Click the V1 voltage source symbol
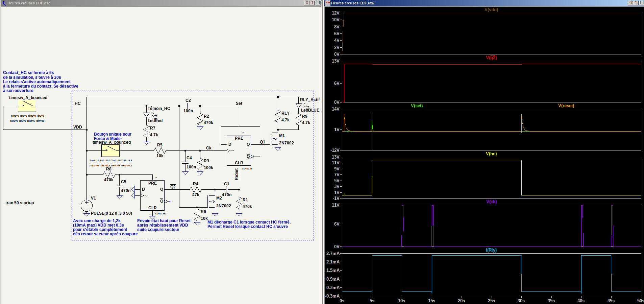 [x=86, y=205]
